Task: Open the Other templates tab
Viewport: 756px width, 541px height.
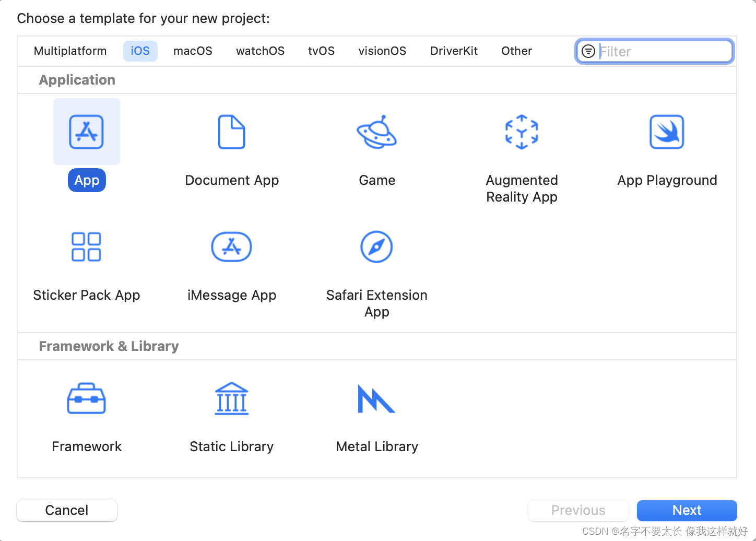Action: [x=516, y=51]
